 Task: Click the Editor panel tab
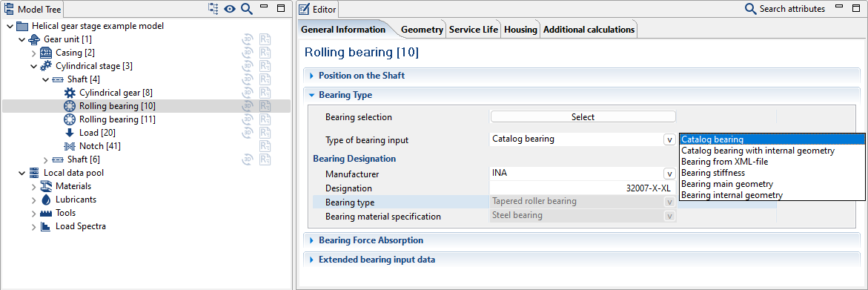tap(317, 9)
